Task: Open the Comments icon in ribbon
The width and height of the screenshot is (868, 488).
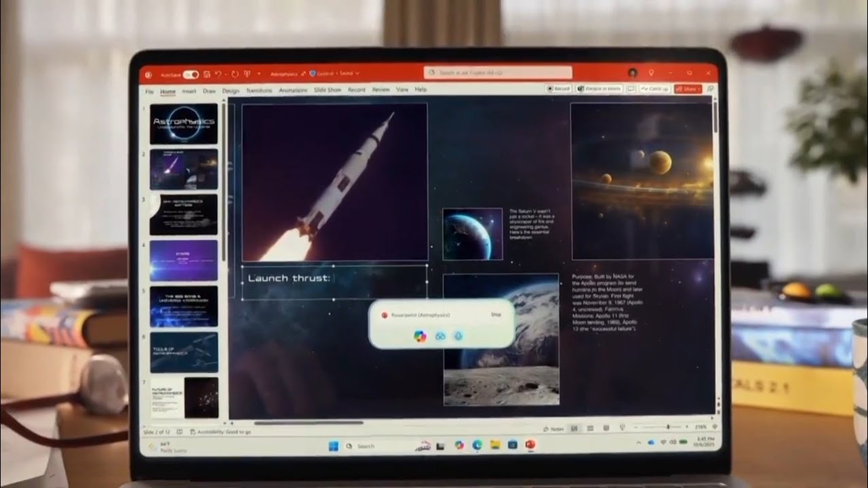Action: click(631, 89)
